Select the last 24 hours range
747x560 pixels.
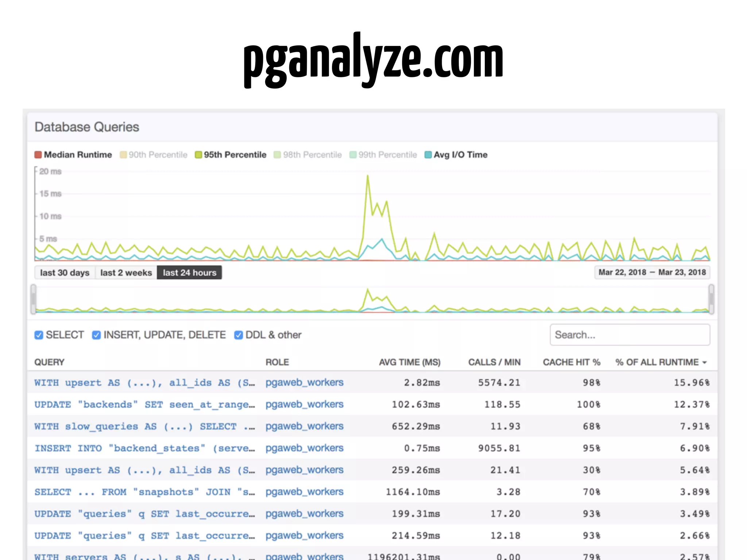tap(189, 273)
